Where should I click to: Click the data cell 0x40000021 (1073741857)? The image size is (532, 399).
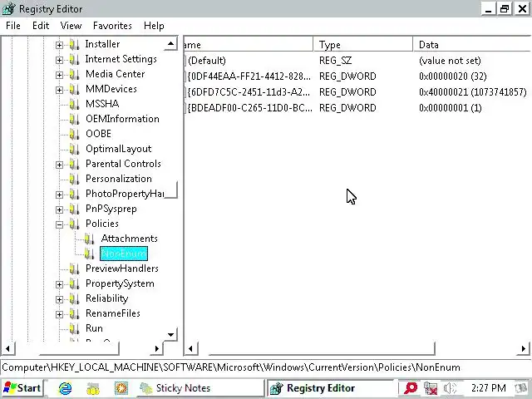[473, 92]
